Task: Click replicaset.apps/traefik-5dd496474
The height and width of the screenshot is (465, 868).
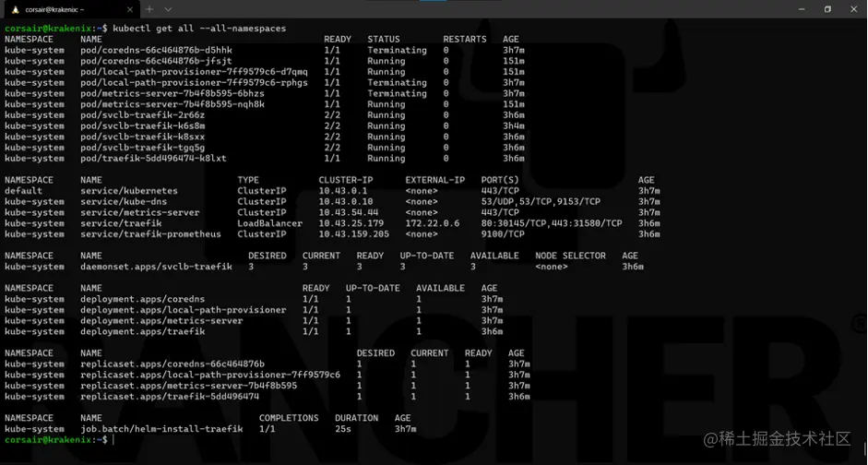Action: coord(170,397)
